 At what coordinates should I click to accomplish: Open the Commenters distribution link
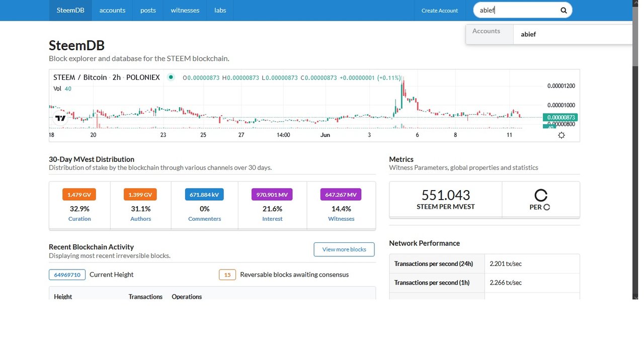[x=205, y=219]
